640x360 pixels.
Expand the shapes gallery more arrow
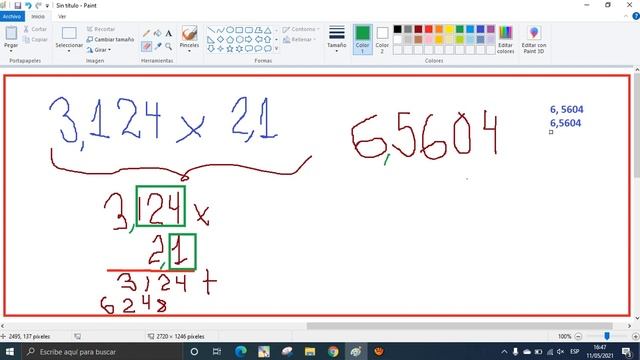click(276, 49)
